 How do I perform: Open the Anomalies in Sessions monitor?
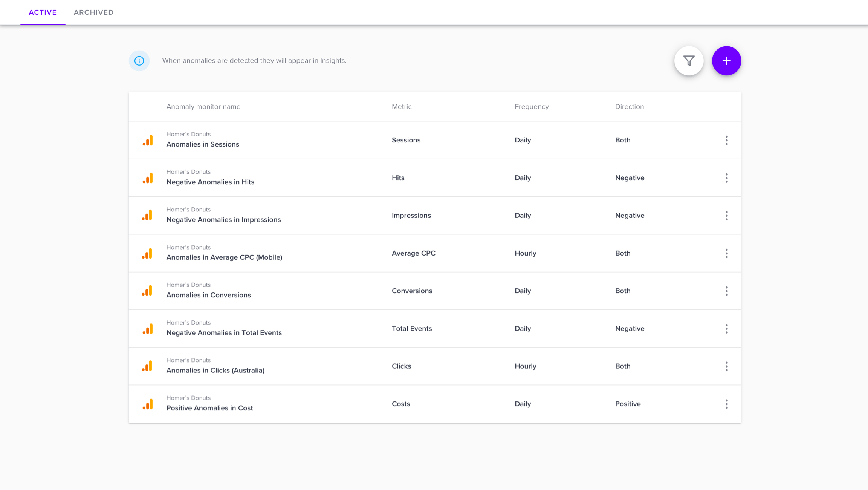tap(203, 144)
